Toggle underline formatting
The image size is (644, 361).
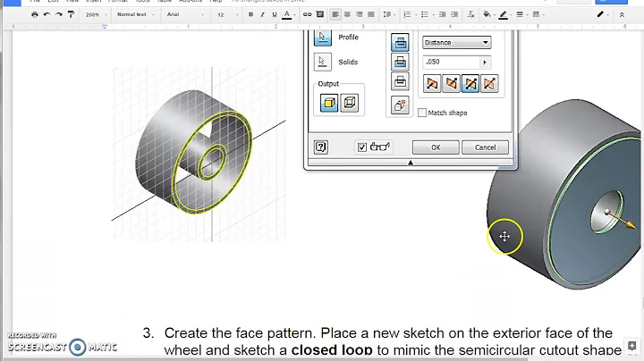(x=275, y=14)
